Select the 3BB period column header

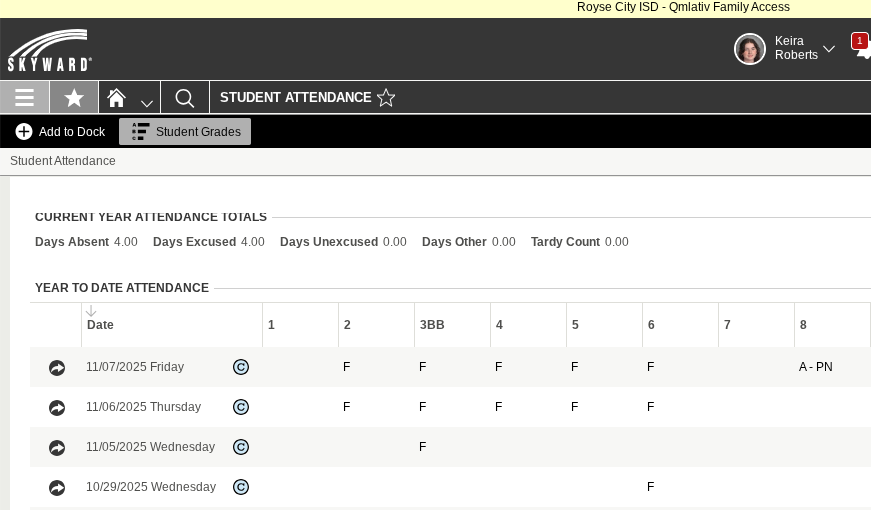point(432,325)
